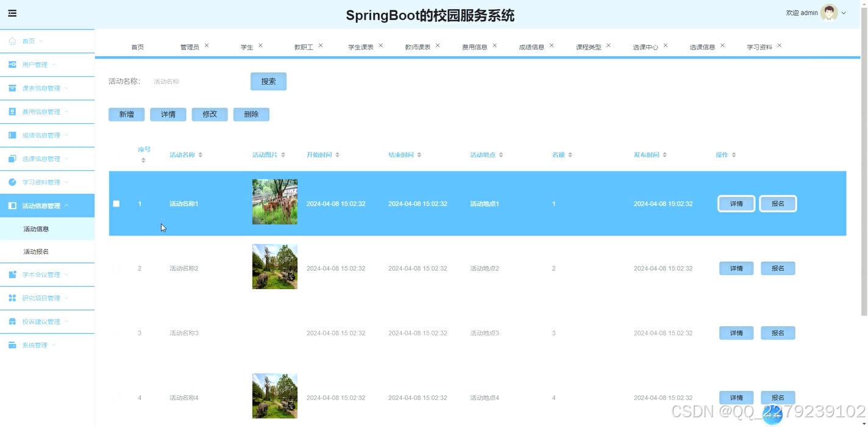The height and width of the screenshot is (427, 868).
Task: Check the checkbox for 活动名称1 row
Action: 116,203
